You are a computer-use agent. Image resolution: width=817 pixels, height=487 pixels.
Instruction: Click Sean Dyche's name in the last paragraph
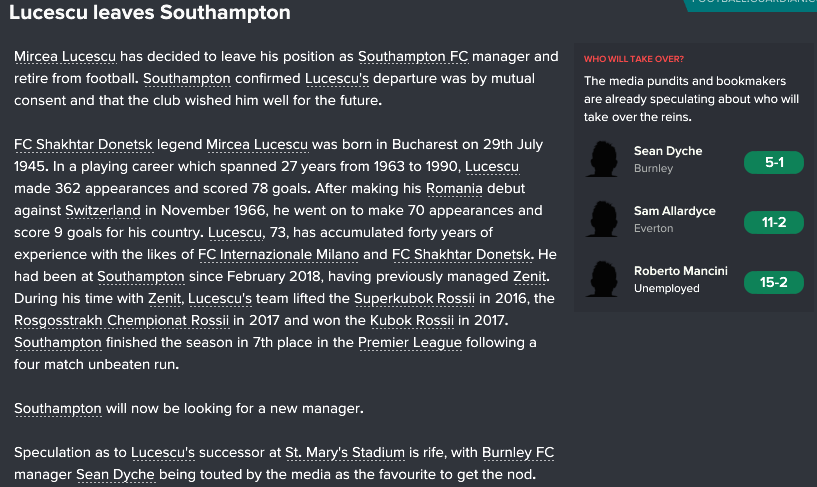coord(115,474)
